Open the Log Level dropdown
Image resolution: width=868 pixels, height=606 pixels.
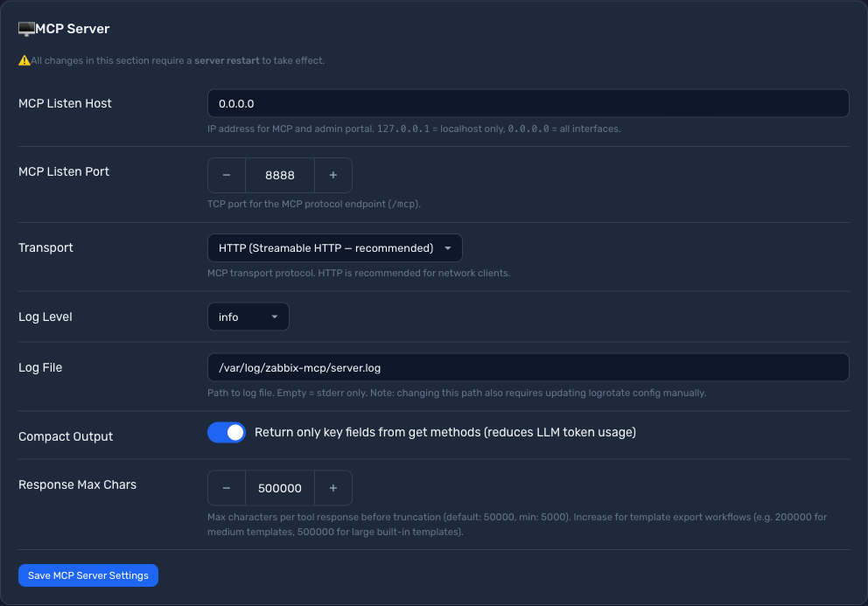pyautogui.click(x=248, y=317)
